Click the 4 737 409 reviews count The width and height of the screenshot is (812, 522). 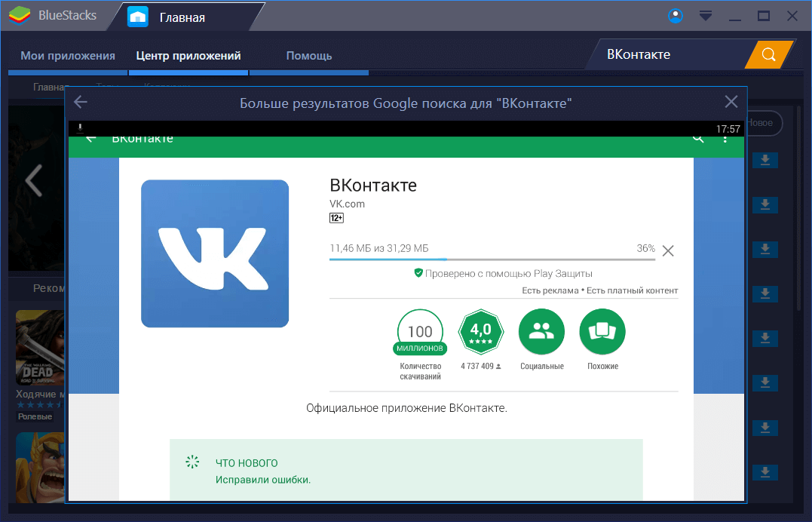click(480, 366)
